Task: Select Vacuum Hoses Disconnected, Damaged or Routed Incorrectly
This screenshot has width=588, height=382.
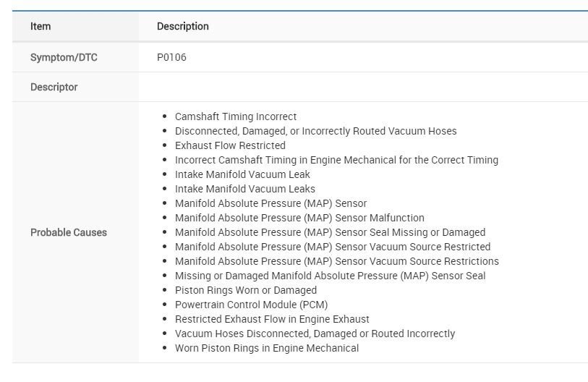Action: [315, 334]
